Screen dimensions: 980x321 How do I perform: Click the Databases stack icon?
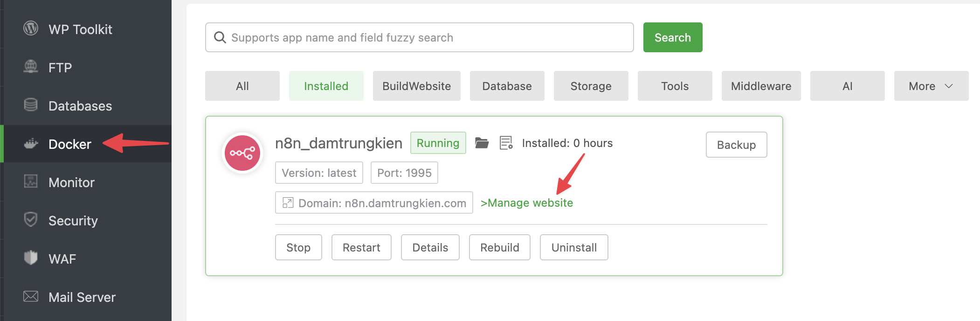click(x=31, y=105)
